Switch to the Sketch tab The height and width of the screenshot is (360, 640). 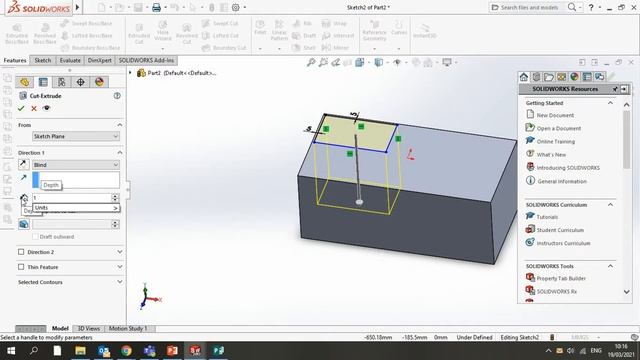43,60
